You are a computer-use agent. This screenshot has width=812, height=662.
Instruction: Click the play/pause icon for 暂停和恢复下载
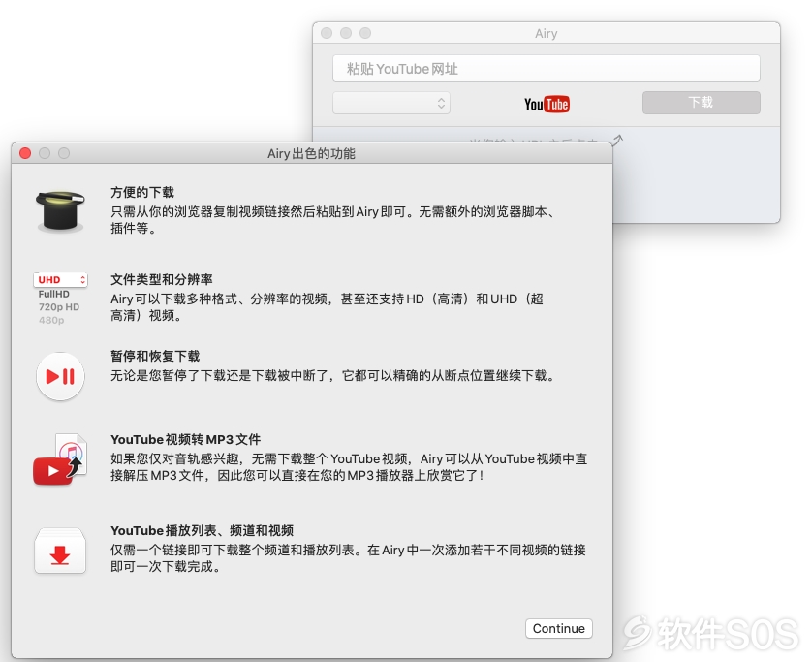pyautogui.click(x=61, y=376)
